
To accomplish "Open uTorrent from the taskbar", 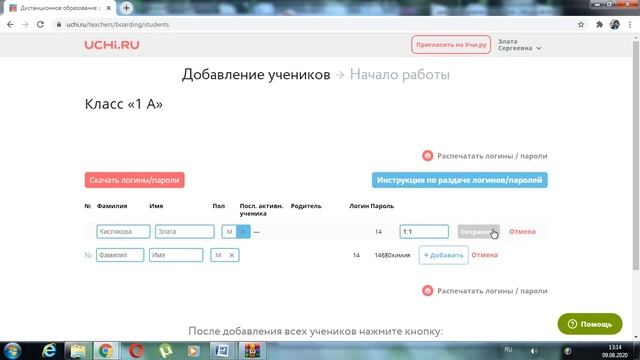I will (165, 351).
